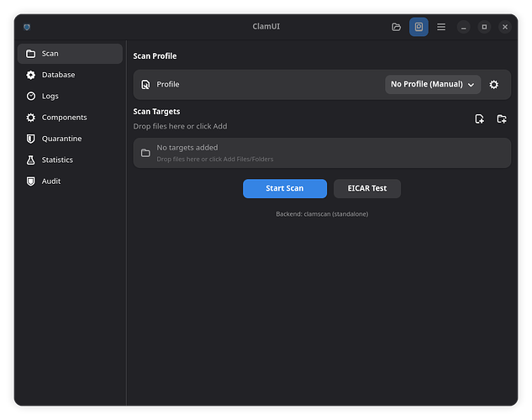Maximize the ClamUI window
Image resolution: width=532 pixels, height=420 pixels.
(x=484, y=27)
